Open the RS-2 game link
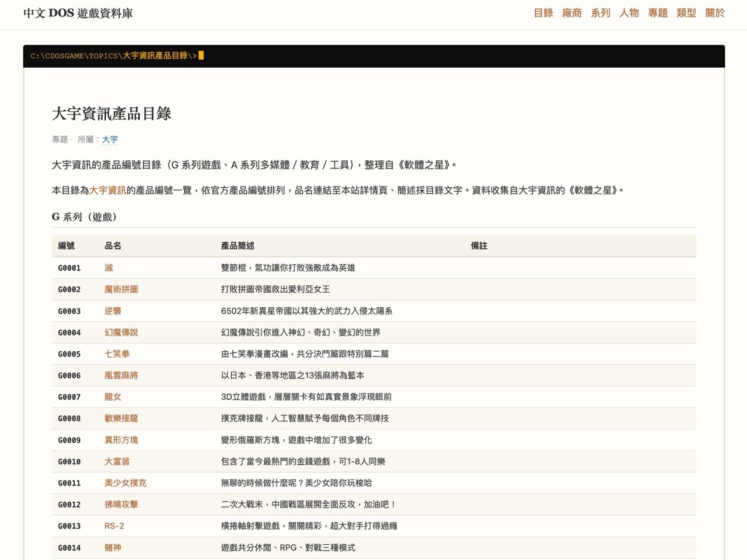Viewport: 747px width, 560px height. point(114,526)
